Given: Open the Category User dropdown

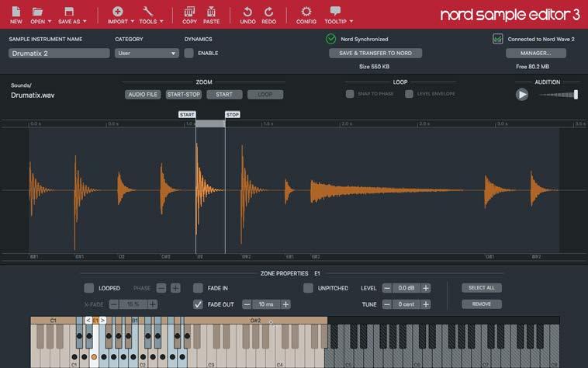Looking at the screenshot, I should [147, 54].
